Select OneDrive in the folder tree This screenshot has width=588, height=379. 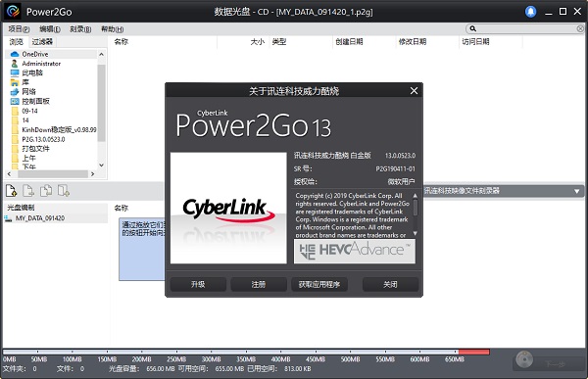point(35,54)
